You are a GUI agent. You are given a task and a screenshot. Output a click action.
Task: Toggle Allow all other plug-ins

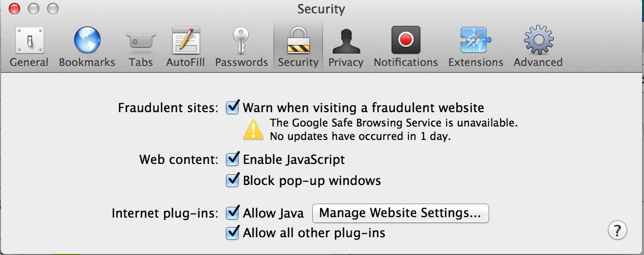(x=233, y=233)
